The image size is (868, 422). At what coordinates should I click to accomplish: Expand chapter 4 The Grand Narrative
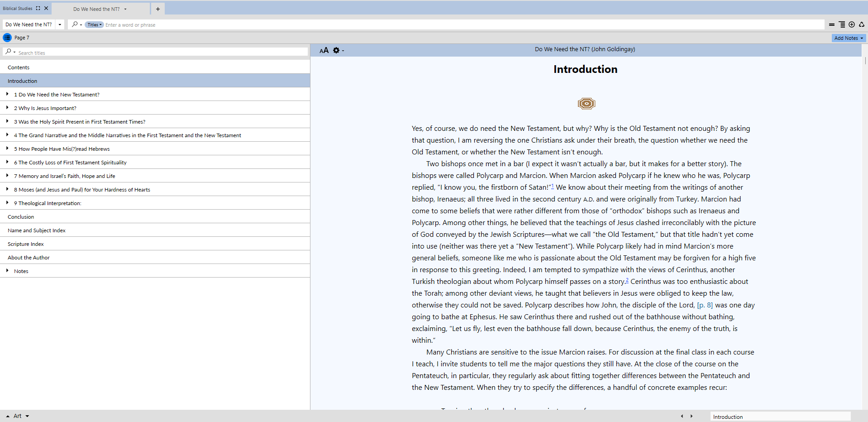tap(7, 135)
